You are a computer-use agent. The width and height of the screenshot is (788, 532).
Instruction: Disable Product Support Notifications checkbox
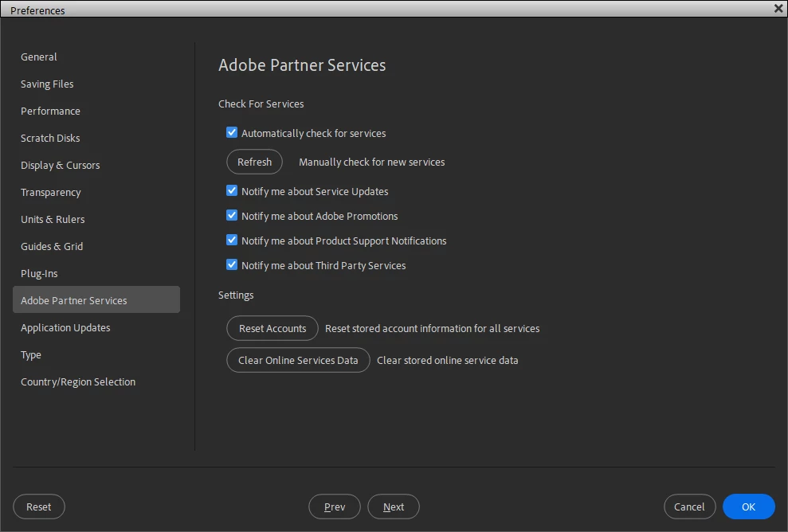232,241
